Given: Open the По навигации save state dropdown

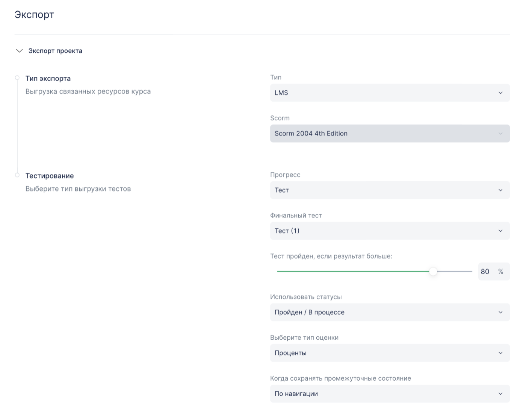Looking at the screenshot, I should pyautogui.click(x=389, y=394).
